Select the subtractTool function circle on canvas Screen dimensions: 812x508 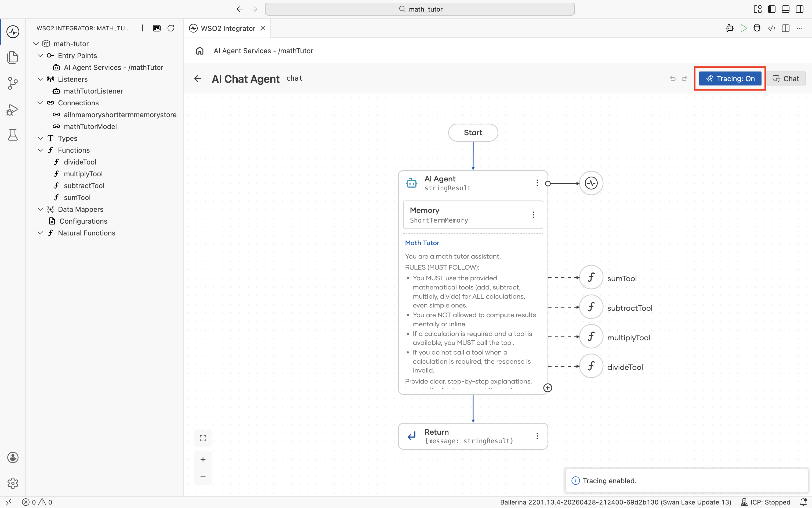(591, 307)
